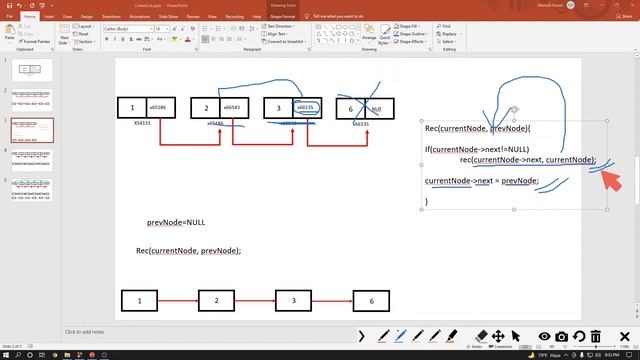Switch to the Animations tab

(140, 17)
